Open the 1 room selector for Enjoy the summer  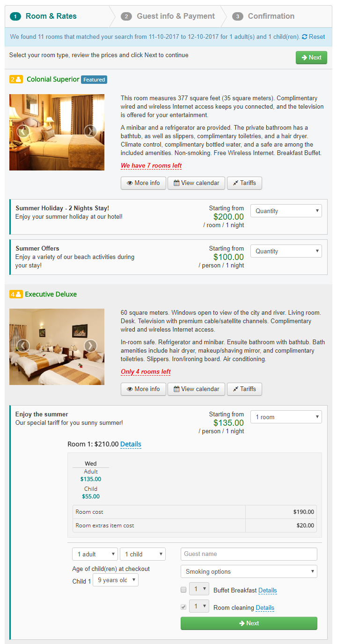click(286, 417)
